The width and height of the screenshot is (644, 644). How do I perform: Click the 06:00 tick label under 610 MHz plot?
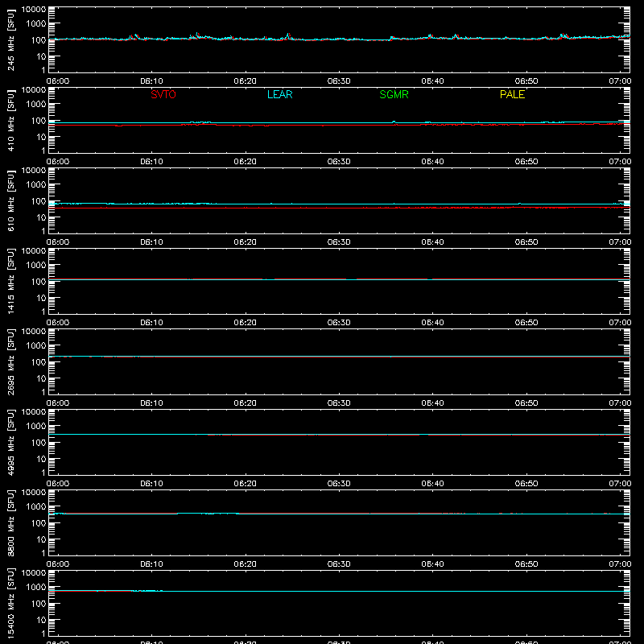pyautogui.click(x=58, y=242)
